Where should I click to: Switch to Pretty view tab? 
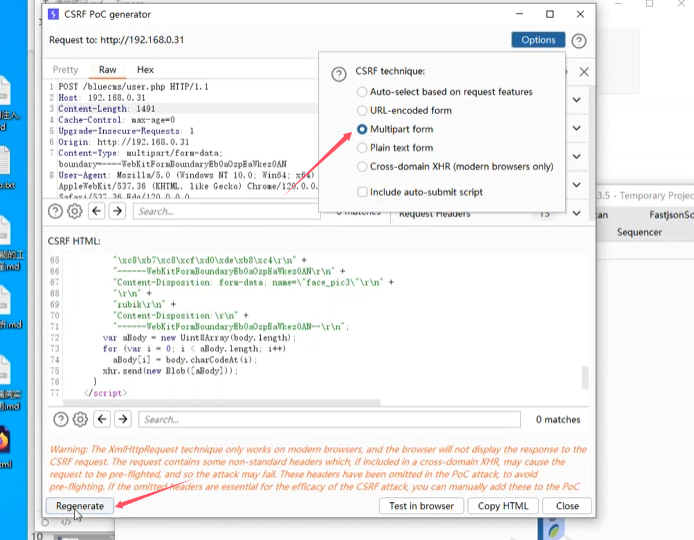coord(65,69)
